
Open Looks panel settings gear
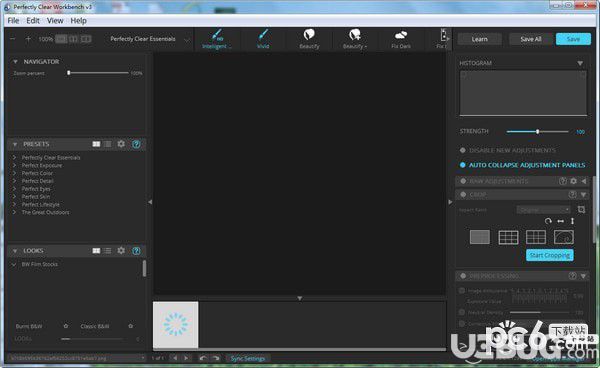click(x=121, y=251)
